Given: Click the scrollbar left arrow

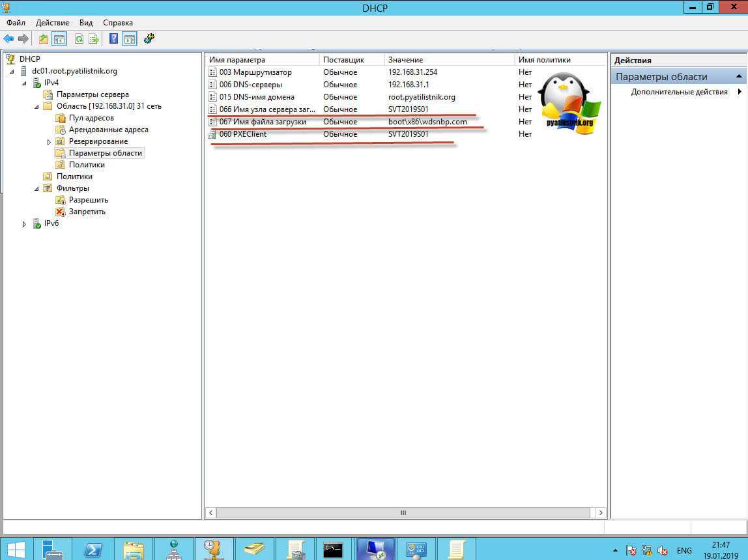Looking at the screenshot, I should pos(211,513).
